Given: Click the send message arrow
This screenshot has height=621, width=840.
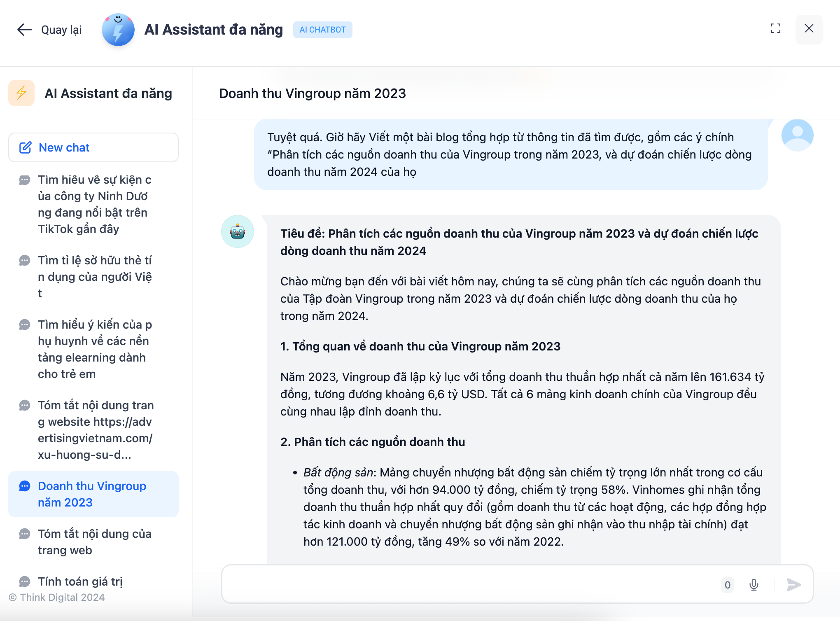Looking at the screenshot, I should coord(793,585).
